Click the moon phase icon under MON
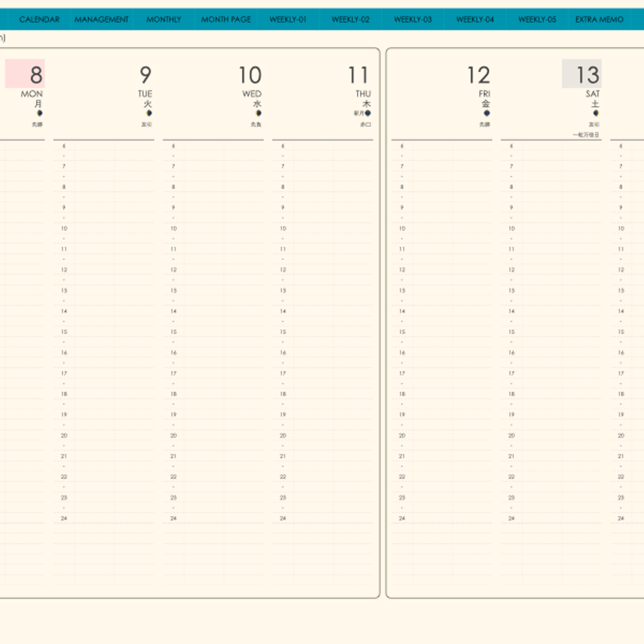 [40, 113]
